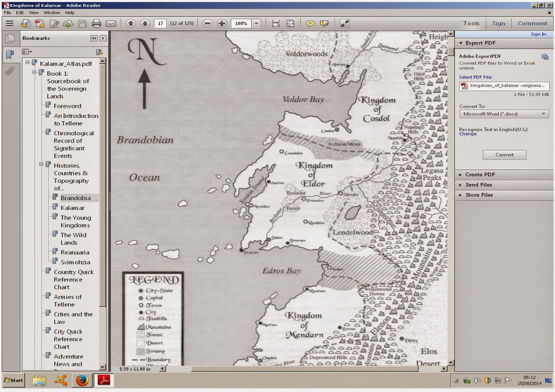
Task: Collapse the bookmarks panel double arrow
Action: [x=94, y=38]
